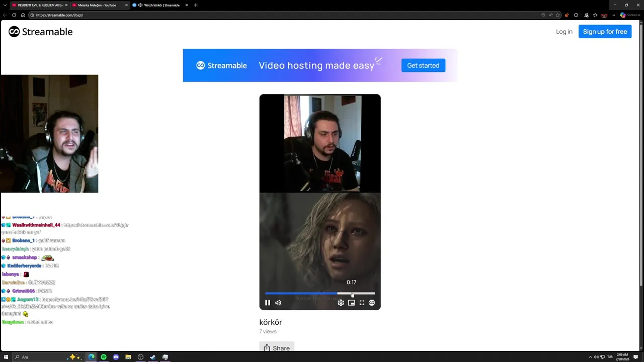Show hidden system tray icons

(x=590, y=357)
